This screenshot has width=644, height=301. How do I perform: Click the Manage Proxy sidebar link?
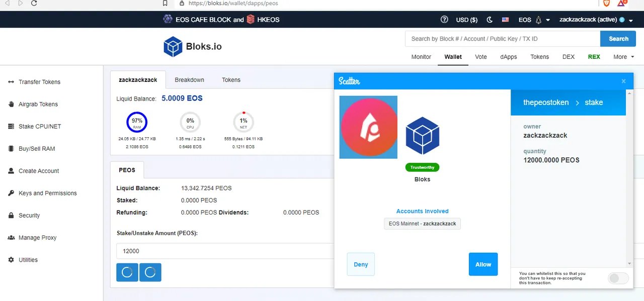pos(38,238)
